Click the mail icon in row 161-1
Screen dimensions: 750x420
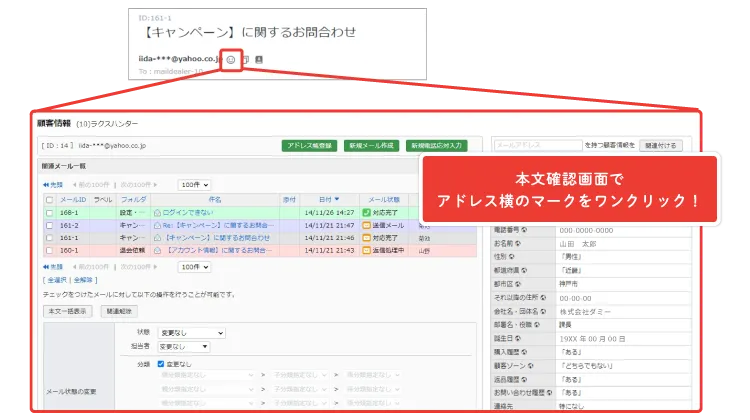[x=157, y=238]
